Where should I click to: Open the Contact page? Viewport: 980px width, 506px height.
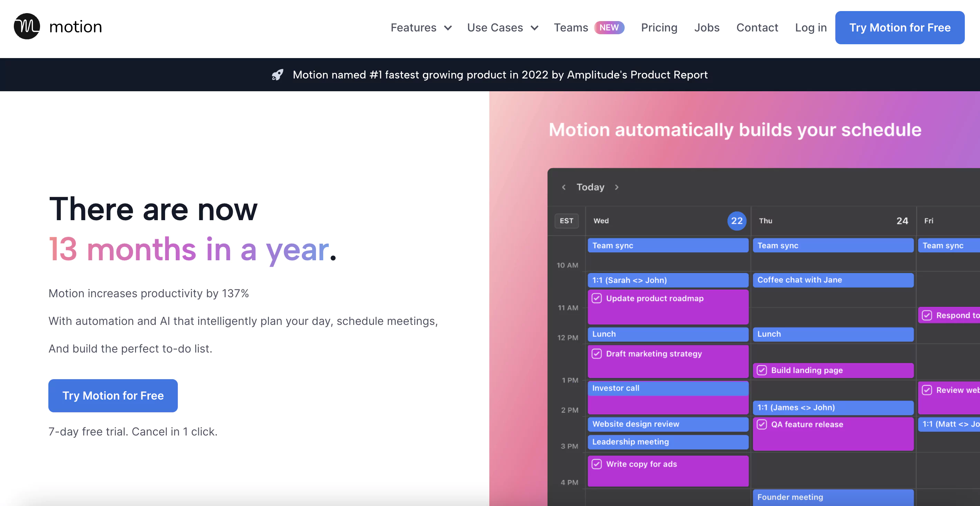point(757,27)
